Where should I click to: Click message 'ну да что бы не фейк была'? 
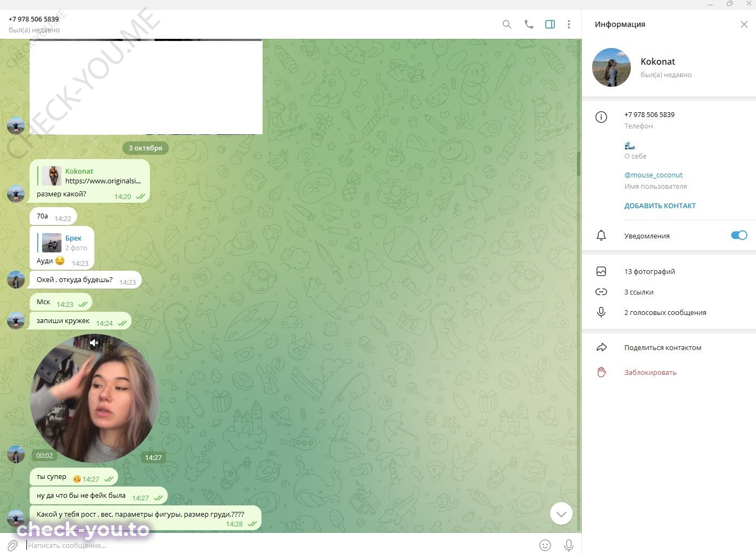click(x=99, y=496)
